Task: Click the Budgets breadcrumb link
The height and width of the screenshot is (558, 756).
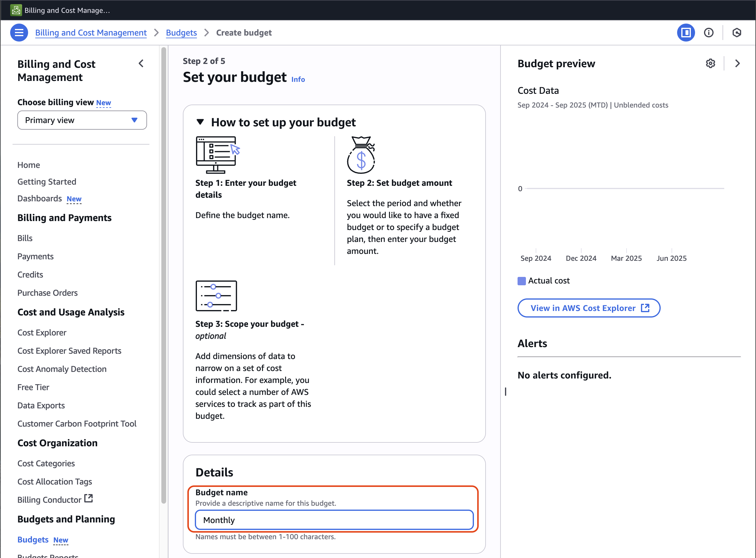Action: tap(181, 33)
